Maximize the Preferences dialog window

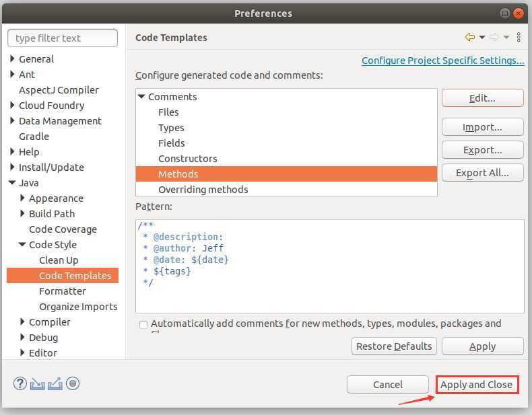click(x=505, y=13)
